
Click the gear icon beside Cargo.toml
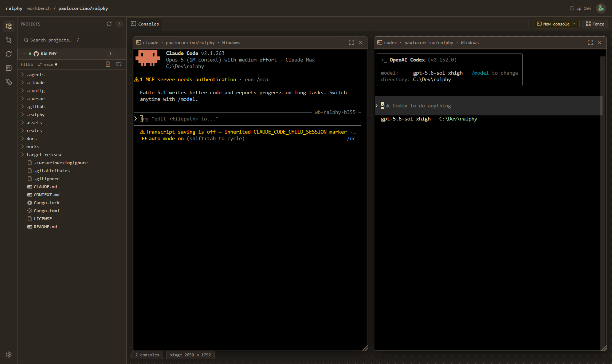(x=30, y=211)
